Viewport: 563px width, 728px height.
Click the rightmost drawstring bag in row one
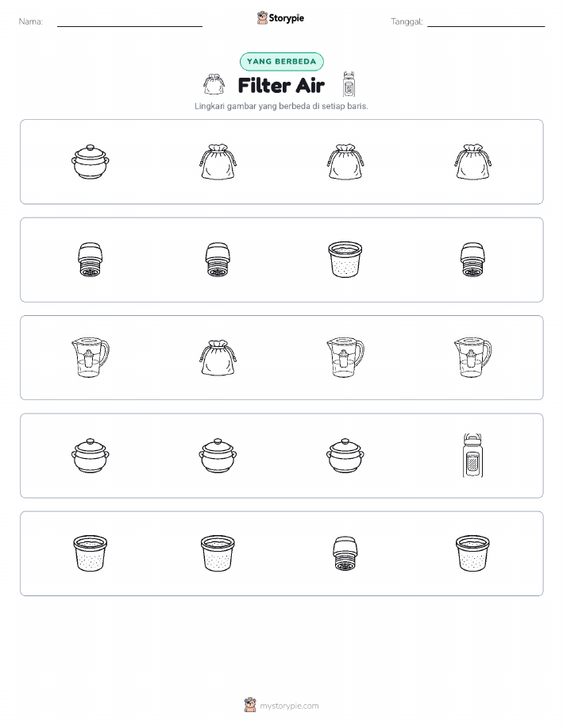coord(472,162)
